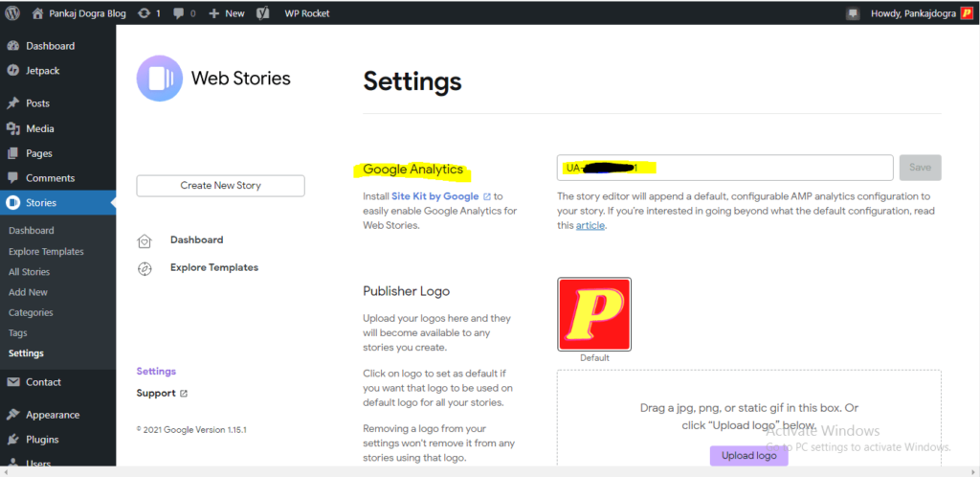This screenshot has width=980, height=477.
Task: Open the notifications icon near Howdy
Action: (853, 13)
